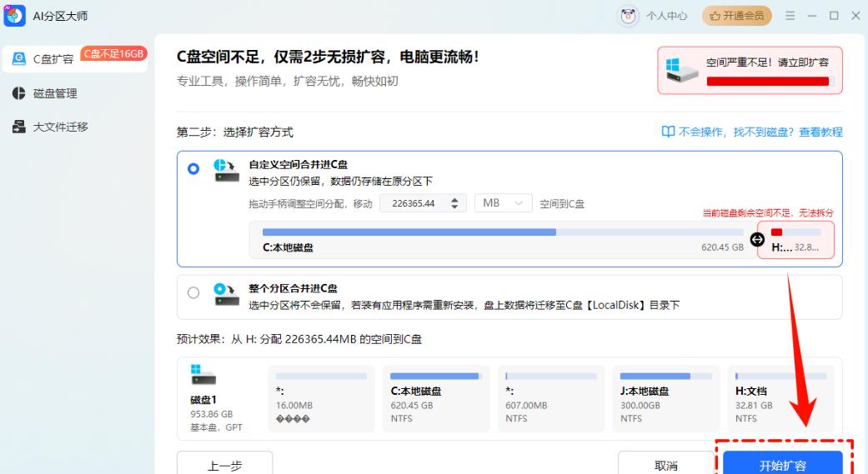Click the book icon beside tutorial link
Image resolution: width=868 pixels, height=474 pixels.
click(668, 132)
